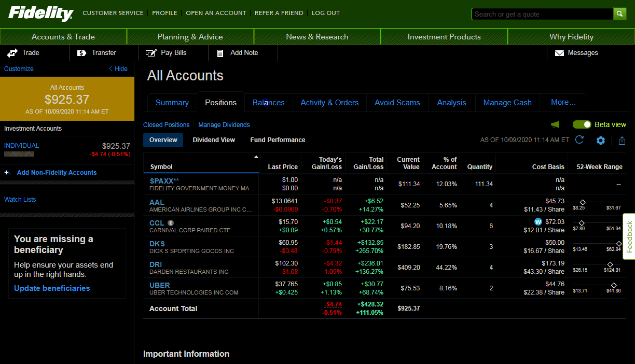This screenshot has width=635, height=364.
Task: Select Overview view button
Action: 163,140
